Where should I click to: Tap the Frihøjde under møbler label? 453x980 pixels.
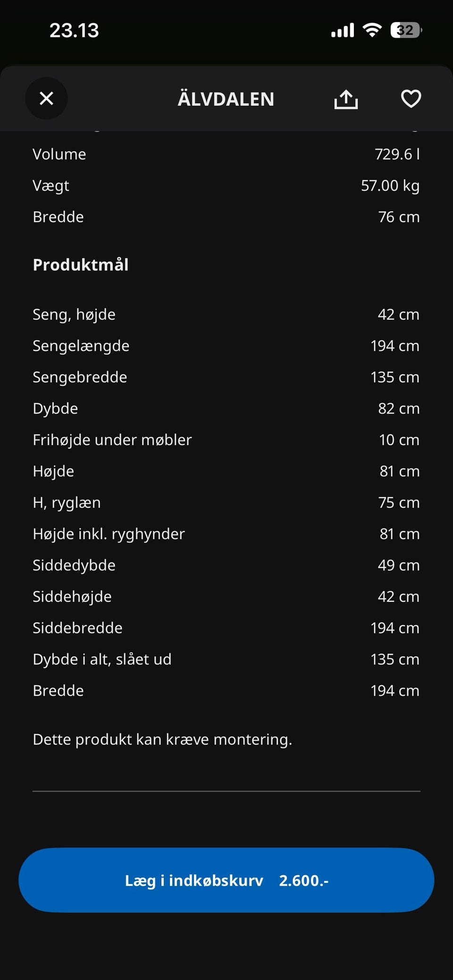click(112, 440)
